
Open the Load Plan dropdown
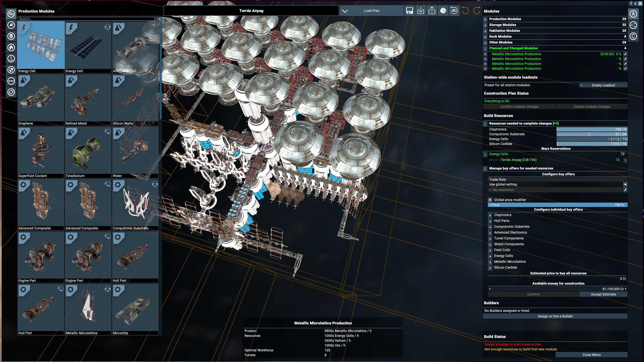371,11
